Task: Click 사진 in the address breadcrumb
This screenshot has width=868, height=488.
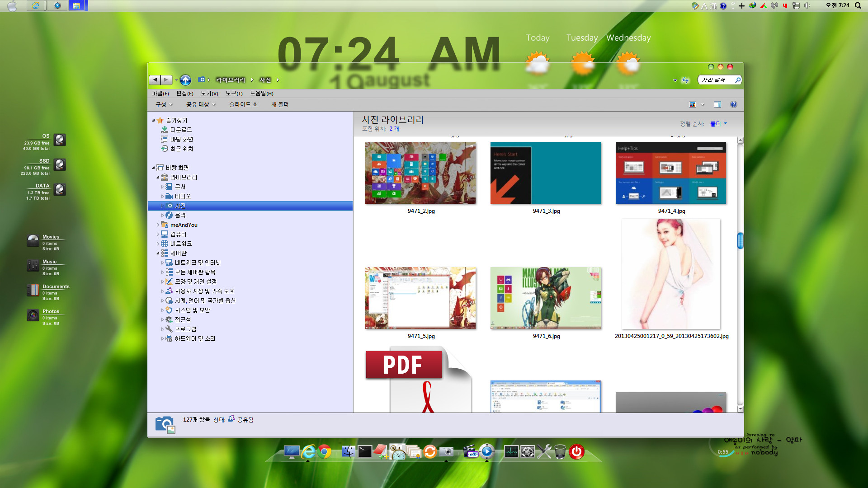Action: pyautogui.click(x=265, y=80)
